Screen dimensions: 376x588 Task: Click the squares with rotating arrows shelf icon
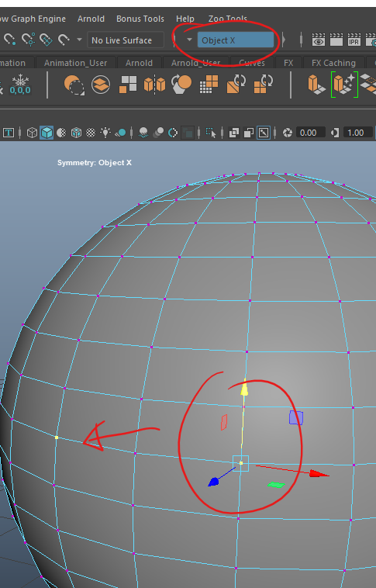pyautogui.click(x=263, y=84)
